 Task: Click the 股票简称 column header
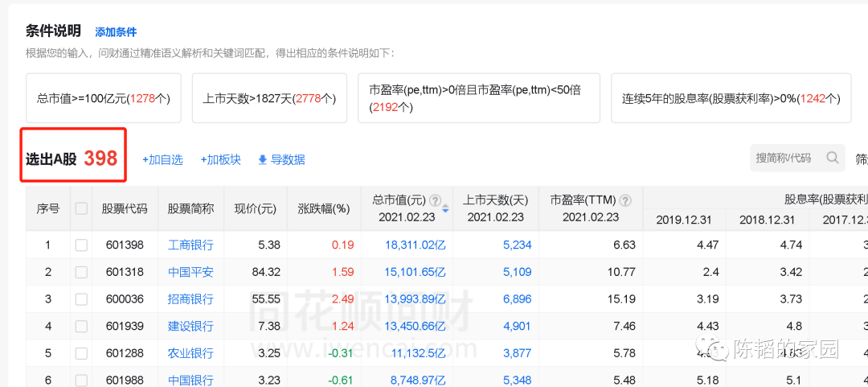pos(190,208)
